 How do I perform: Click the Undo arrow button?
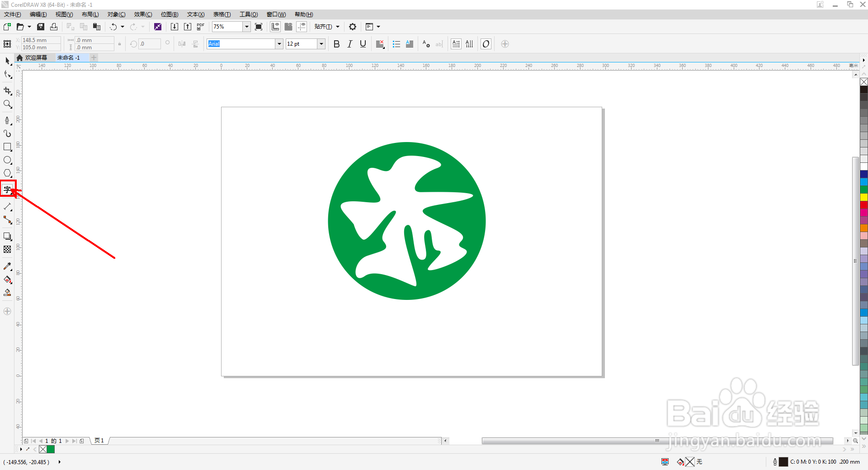113,27
